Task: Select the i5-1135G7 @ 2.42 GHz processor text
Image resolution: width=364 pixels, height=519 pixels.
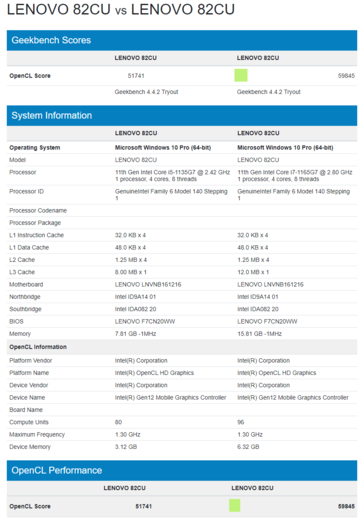Action: click(x=172, y=172)
